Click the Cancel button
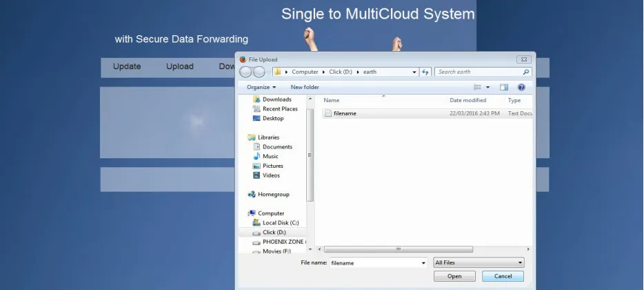 [503, 276]
